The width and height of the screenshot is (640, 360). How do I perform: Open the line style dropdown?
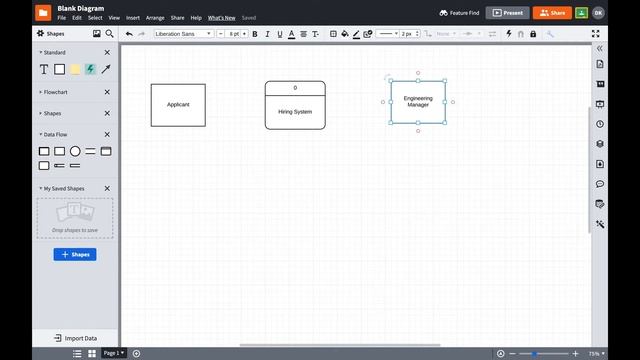pyautogui.click(x=387, y=34)
